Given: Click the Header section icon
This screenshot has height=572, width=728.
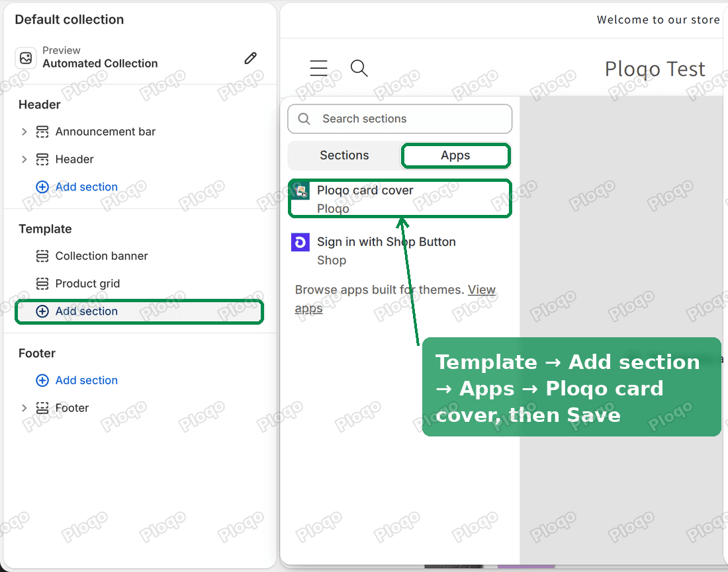Looking at the screenshot, I should [x=42, y=159].
